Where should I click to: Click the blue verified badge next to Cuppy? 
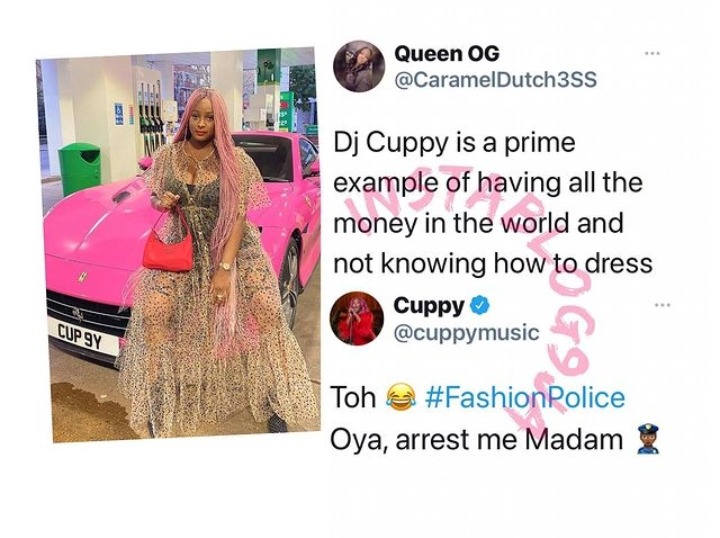point(481,306)
